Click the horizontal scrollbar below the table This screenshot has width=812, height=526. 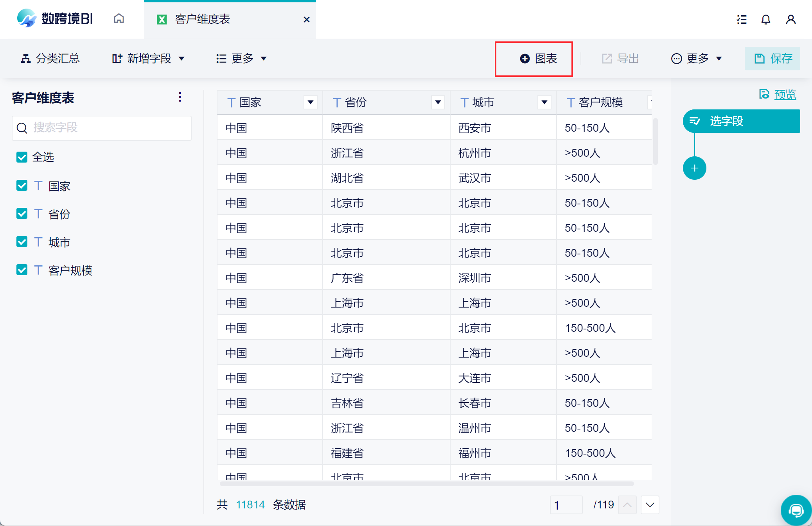pyautogui.click(x=426, y=484)
